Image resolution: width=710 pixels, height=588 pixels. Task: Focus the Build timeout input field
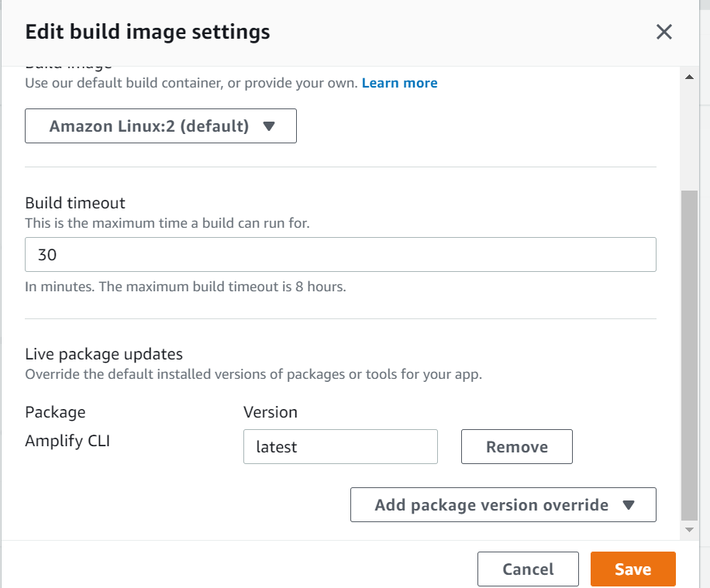coord(340,255)
